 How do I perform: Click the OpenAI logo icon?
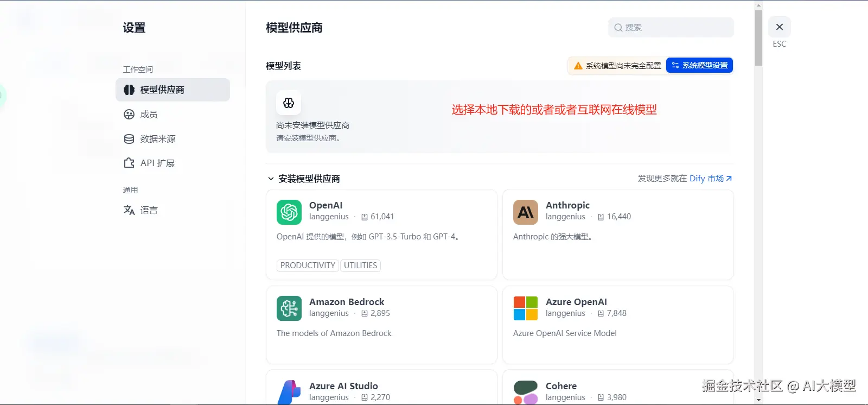289,212
